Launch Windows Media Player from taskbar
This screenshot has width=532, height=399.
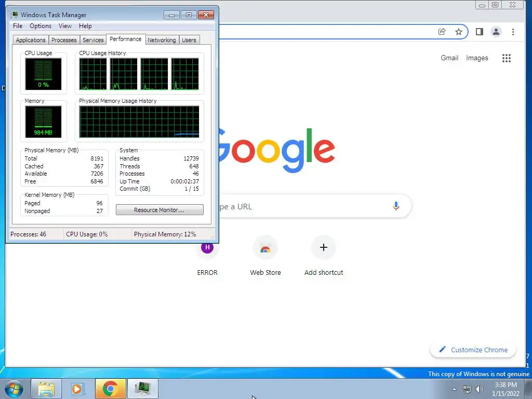[77, 389]
